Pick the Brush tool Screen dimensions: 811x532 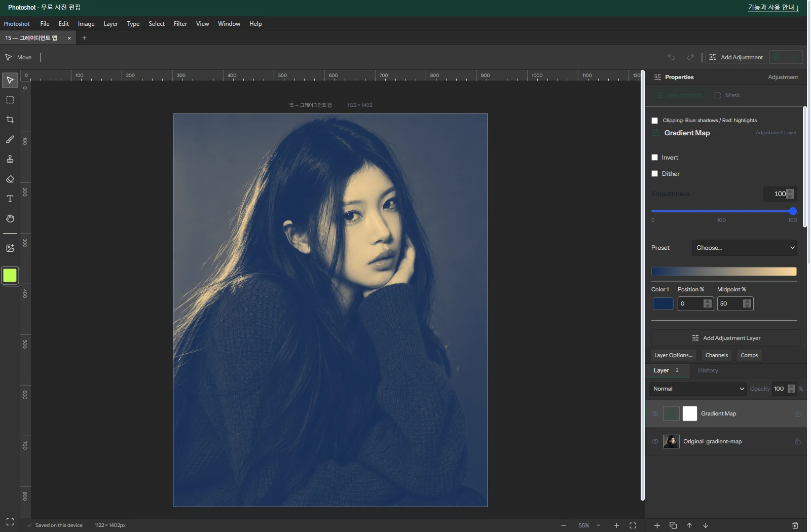(10, 139)
